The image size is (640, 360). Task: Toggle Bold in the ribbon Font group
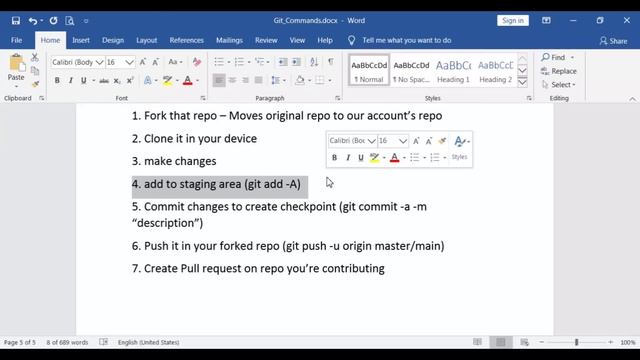pyautogui.click(x=57, y=81)
